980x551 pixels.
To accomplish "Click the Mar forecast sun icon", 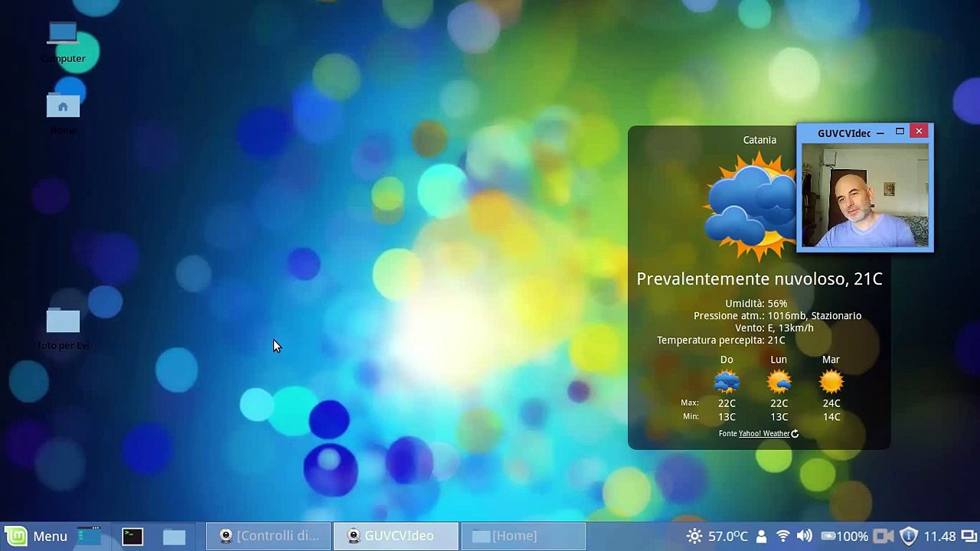I will click(831, 381).
